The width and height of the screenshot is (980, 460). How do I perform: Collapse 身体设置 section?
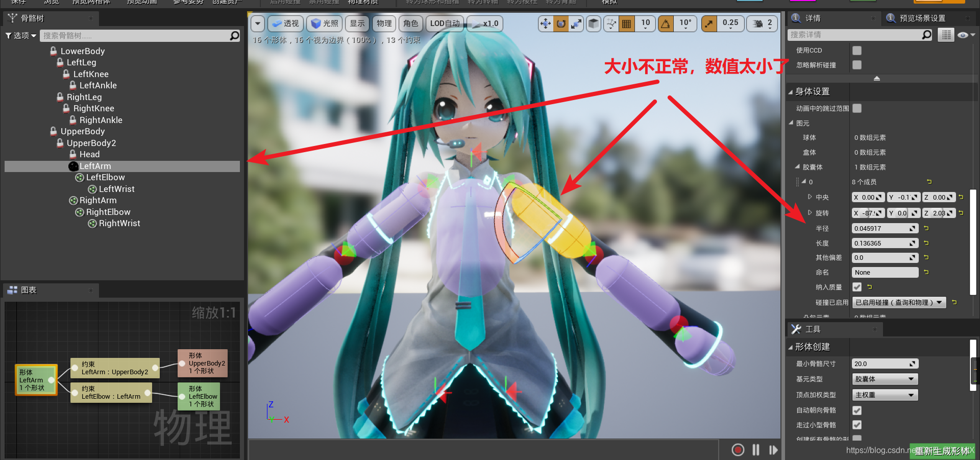pos(791,92)
